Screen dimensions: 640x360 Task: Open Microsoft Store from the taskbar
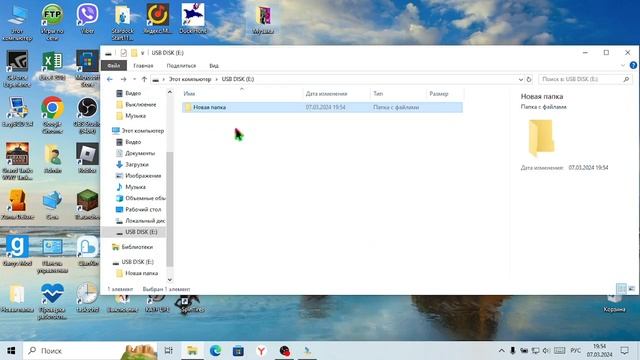tap(238, 351)
